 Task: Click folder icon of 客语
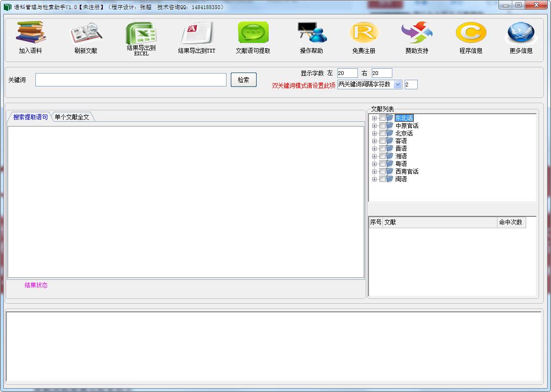coord(389,140)
